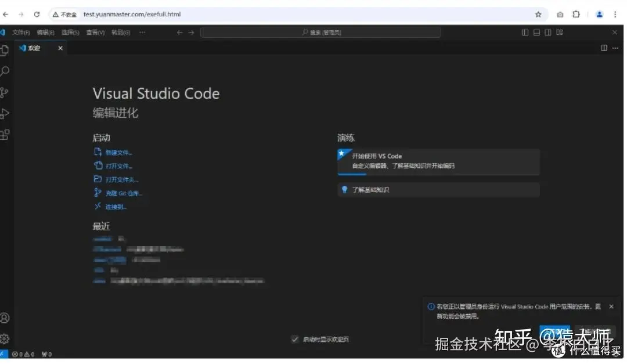Click the browser back button
The width and height of the screenshot is (627, 364).
[x=6, y=15]
